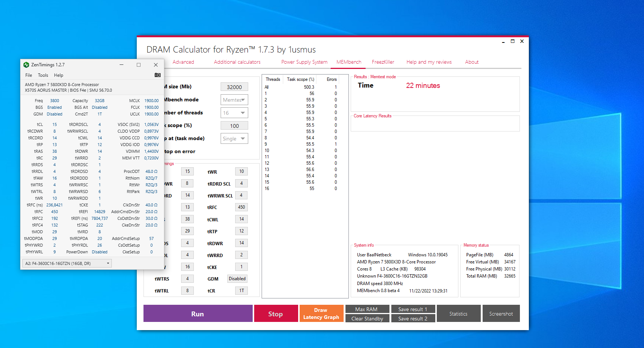
Task: Click the VSOC (SVI2) value 1,0563V
Action: tap(151, 124)
